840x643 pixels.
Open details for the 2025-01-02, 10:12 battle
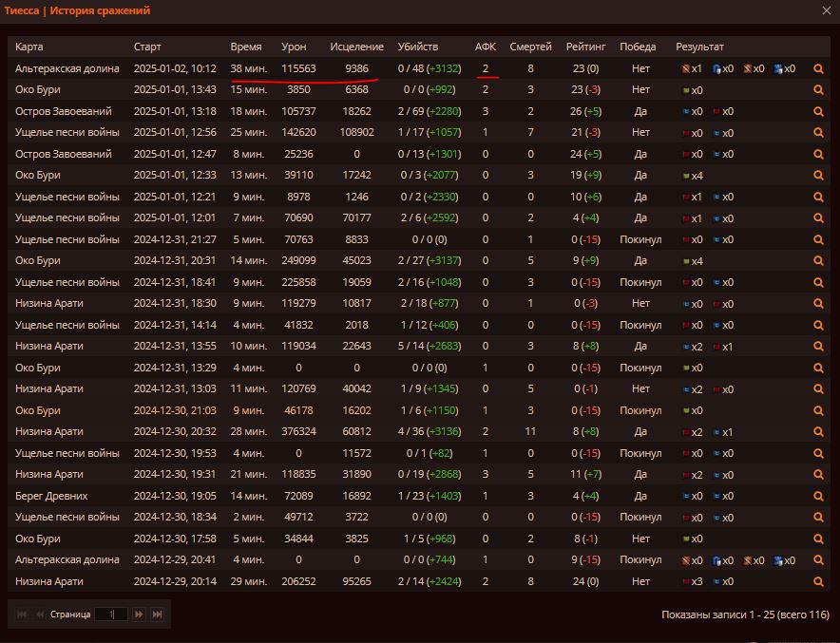[818, 69]
